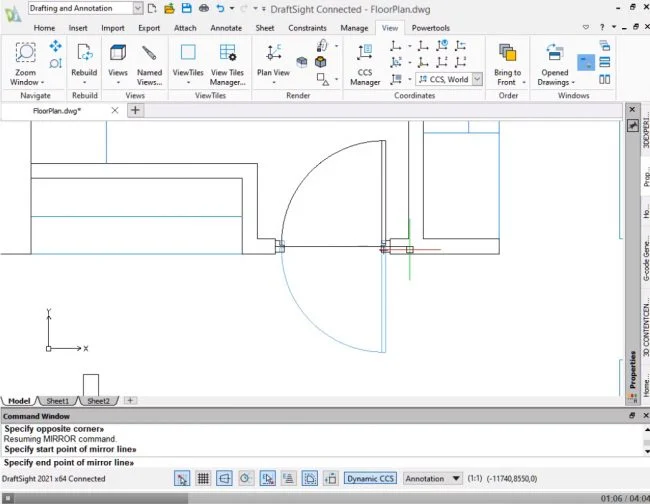Image resolution: width=650 pixels, height=504 pixels.
Task: Toggle Dynamic CCS button
Action: [370, 479]
